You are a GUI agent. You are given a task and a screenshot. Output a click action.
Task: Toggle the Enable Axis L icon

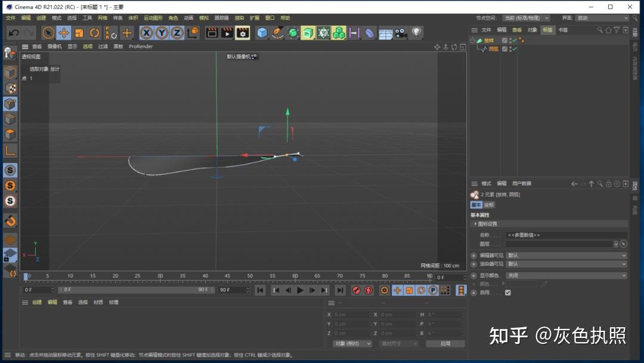point(10,151)
